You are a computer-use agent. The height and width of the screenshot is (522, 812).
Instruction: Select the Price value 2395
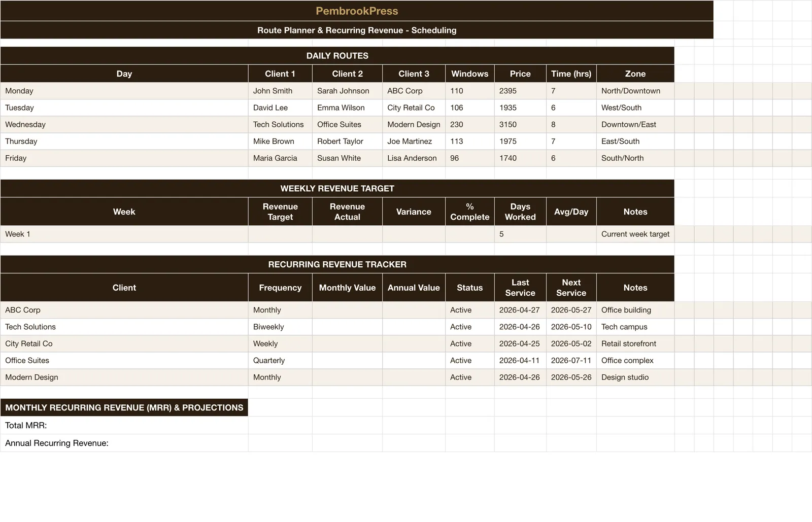520,91
